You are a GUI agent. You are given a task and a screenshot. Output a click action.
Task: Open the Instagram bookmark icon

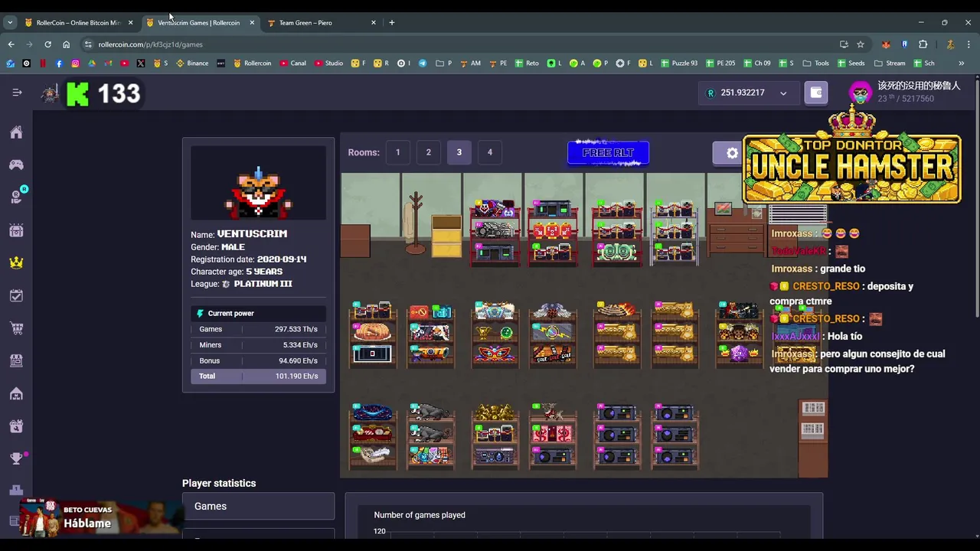[75, 64]
